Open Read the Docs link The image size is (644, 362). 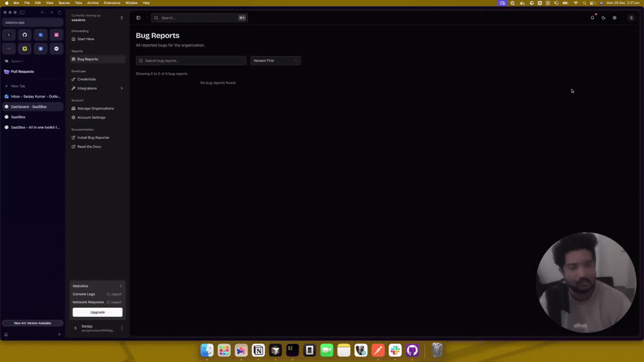coord(97,146)
